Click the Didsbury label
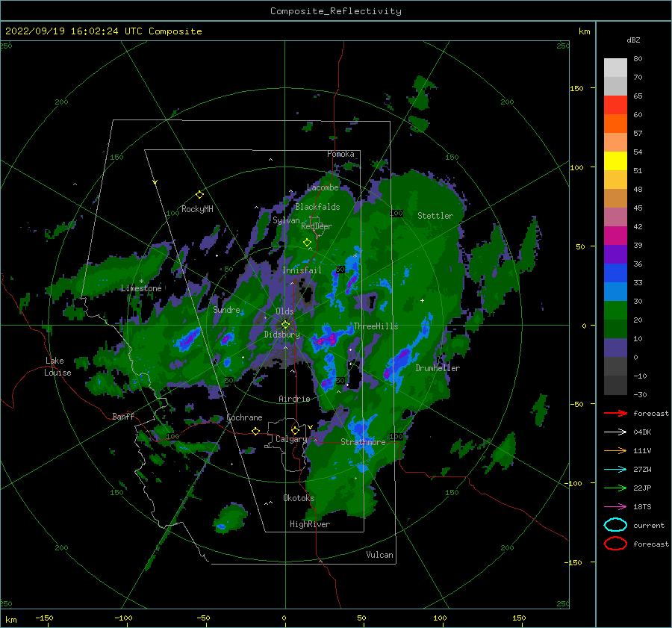The width and height of the screenshot is (672, 628). 281,335
